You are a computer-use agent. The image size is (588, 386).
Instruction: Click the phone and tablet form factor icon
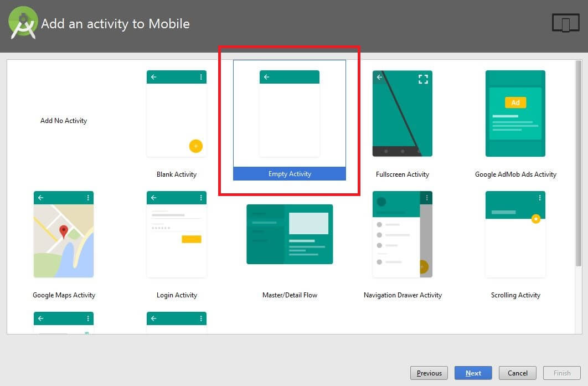(x=565, y=23)
